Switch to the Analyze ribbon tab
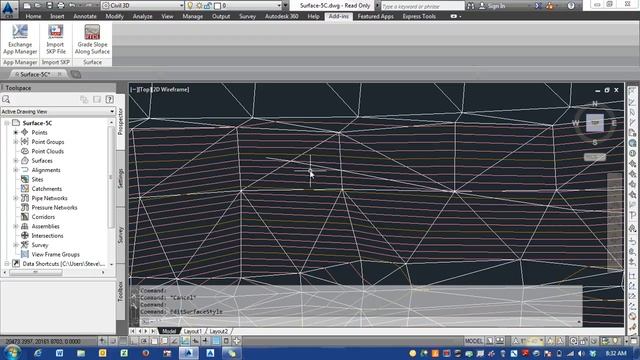 click(x=142, y=16)
